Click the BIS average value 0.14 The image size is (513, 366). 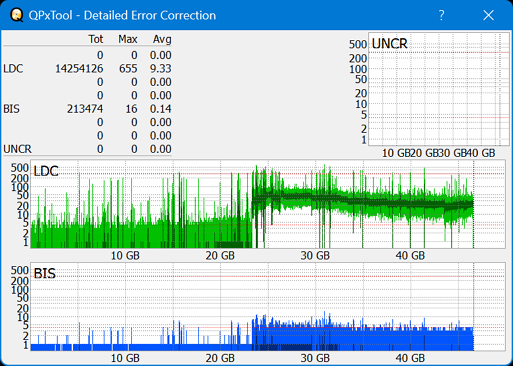click(161, 109)
